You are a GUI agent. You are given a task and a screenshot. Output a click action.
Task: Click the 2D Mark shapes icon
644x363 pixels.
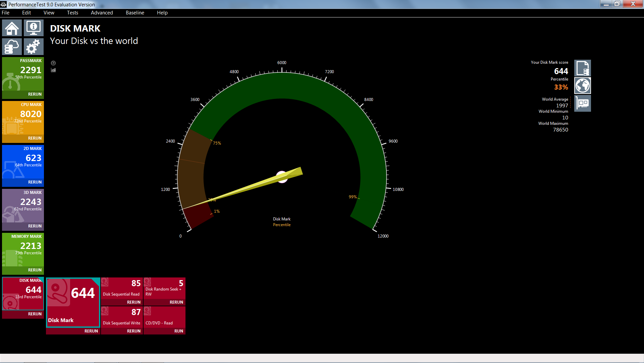[x=13, y=170]
